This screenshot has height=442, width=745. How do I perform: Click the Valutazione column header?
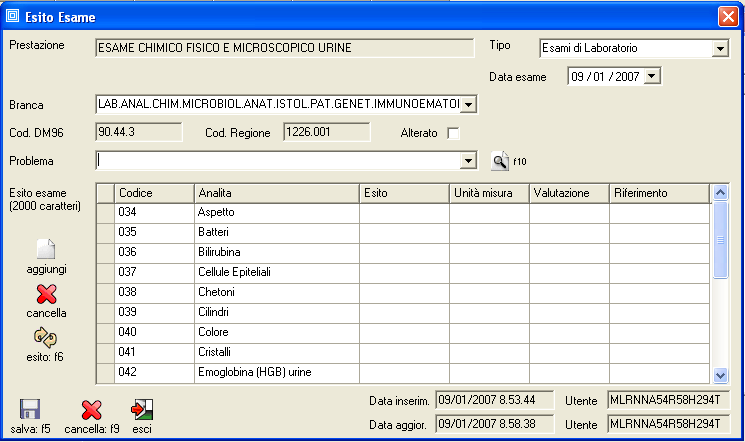point(568,192)
